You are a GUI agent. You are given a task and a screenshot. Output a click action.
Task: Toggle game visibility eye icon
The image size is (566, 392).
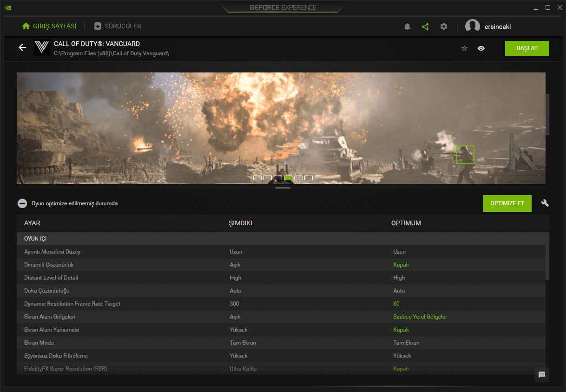[x=481, y=48]
